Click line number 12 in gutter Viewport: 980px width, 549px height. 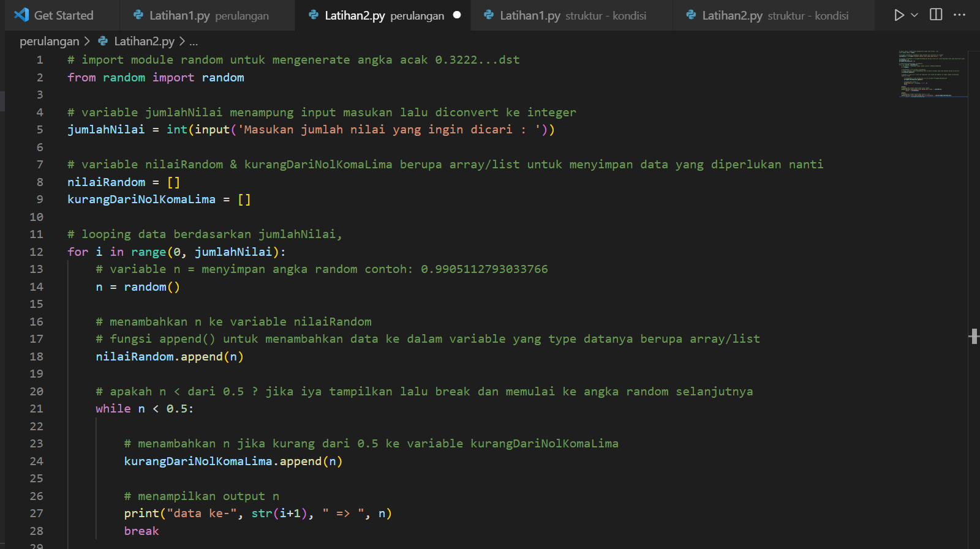[x=36, y=252]
